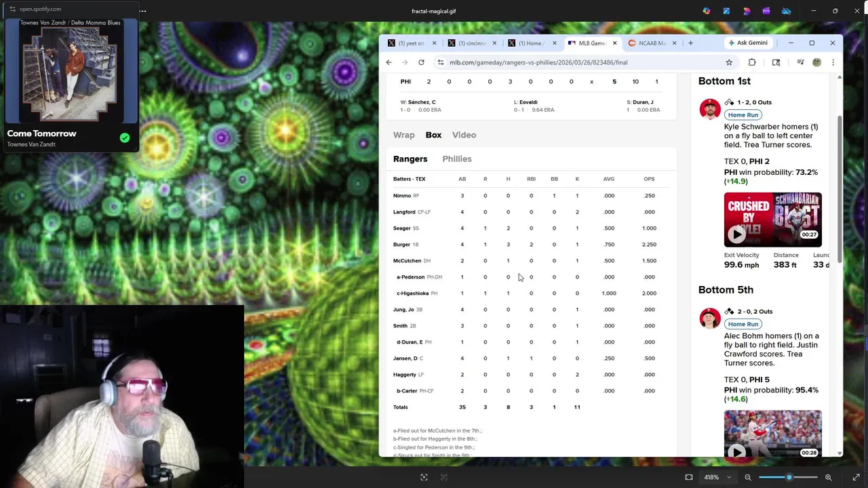View site information icon in address bar
The image size is (868, 488).
click(441, 62)
